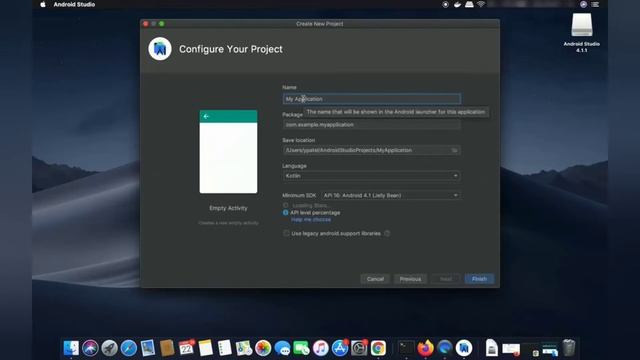
Task: Open Safari from the dock
Action: coord(129,348)
